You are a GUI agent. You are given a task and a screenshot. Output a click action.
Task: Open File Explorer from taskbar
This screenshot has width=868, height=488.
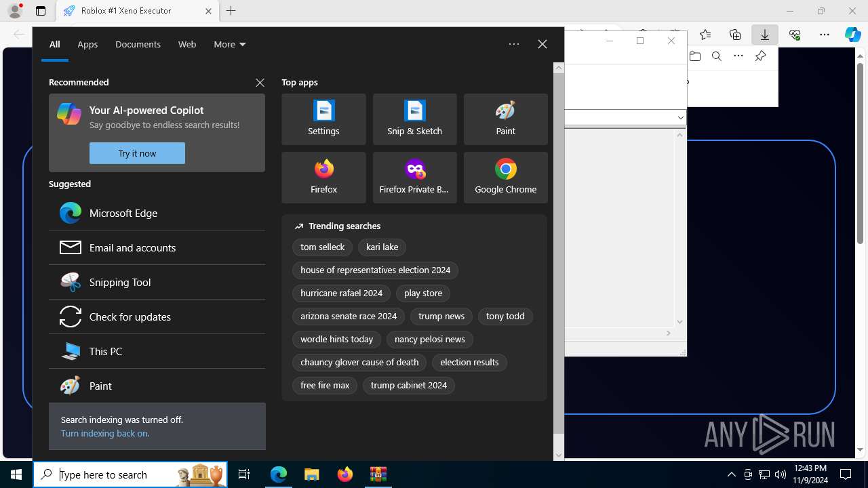point(312,474)
